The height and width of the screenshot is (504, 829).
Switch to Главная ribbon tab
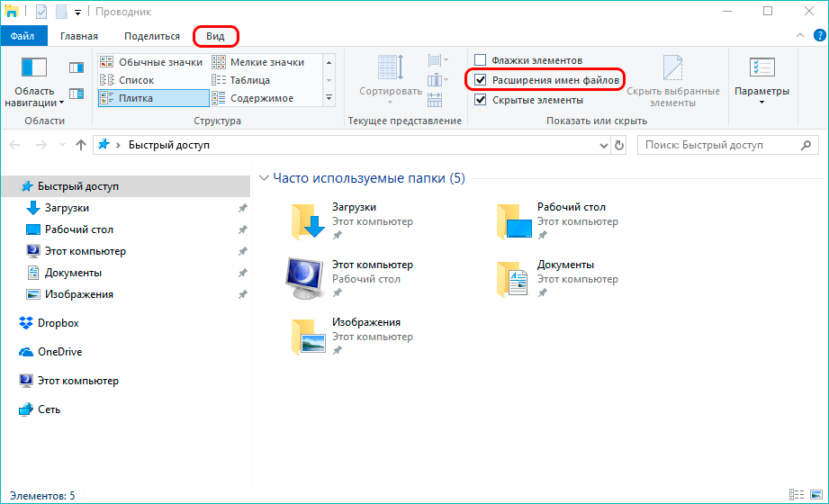click(x=79, y=36)
